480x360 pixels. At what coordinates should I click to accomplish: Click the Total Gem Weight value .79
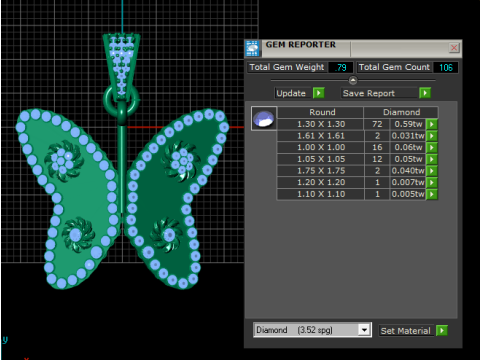coord(341,67)
